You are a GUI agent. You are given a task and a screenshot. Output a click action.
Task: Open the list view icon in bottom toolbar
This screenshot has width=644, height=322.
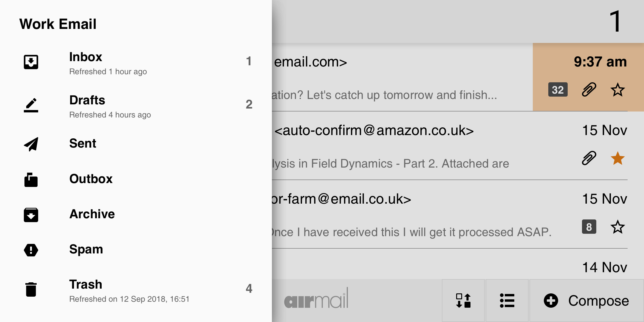[x=507, y=301]
